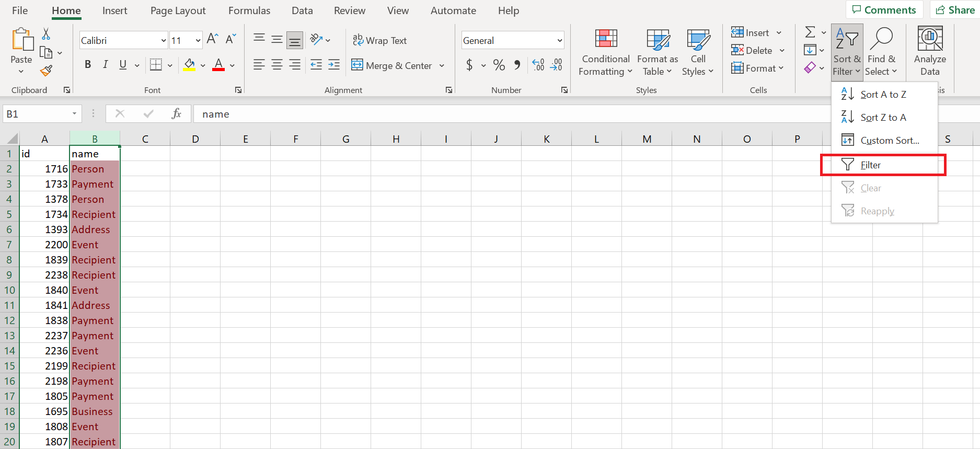Expand the Name Box dropdown arrow
Viewport: 980px width, 449px height.
[74, 114]
